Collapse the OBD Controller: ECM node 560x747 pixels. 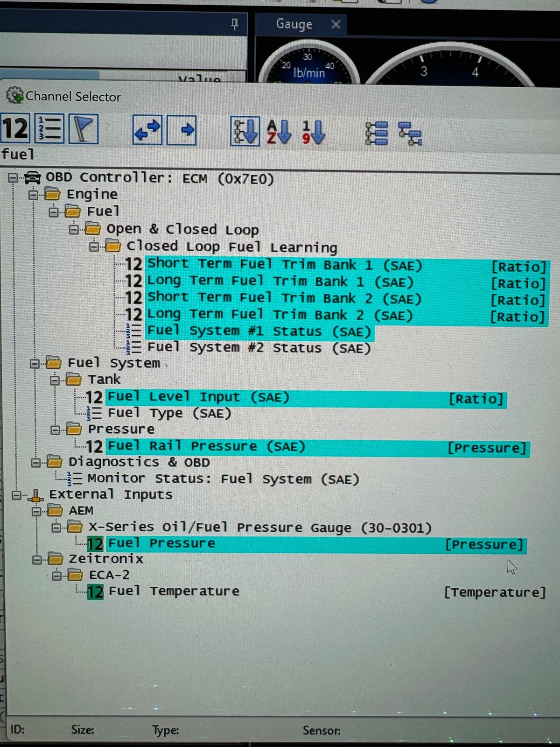tap(13, 178)
